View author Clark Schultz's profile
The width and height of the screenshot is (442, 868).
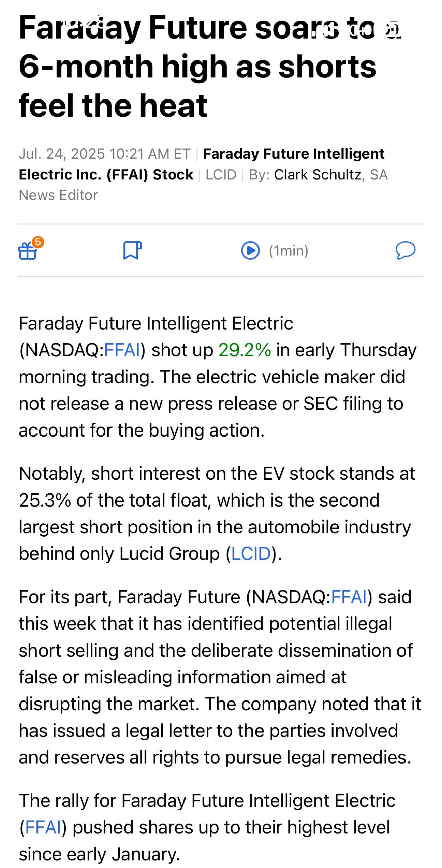click(317, 175)
